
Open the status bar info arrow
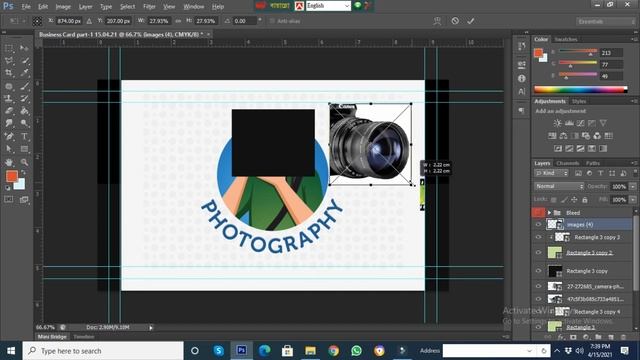(x=151, y=327)
